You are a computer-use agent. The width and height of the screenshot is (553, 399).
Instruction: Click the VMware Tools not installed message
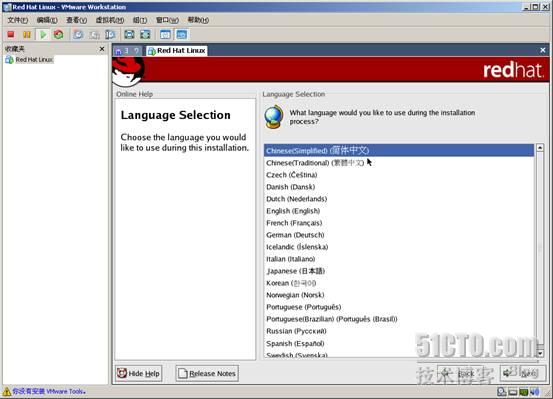point(49,391)
